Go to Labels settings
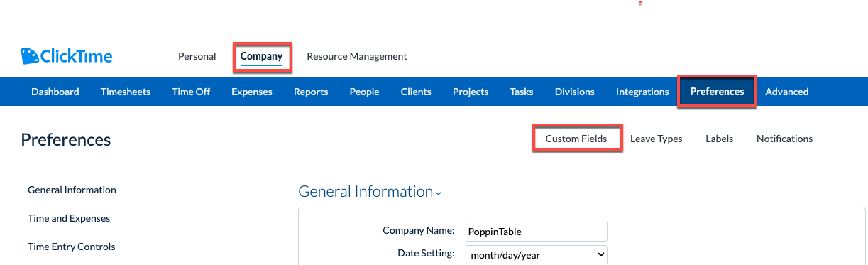Viewport: 868px width, 265px height. pyautogui.click(x=720, y=139)
